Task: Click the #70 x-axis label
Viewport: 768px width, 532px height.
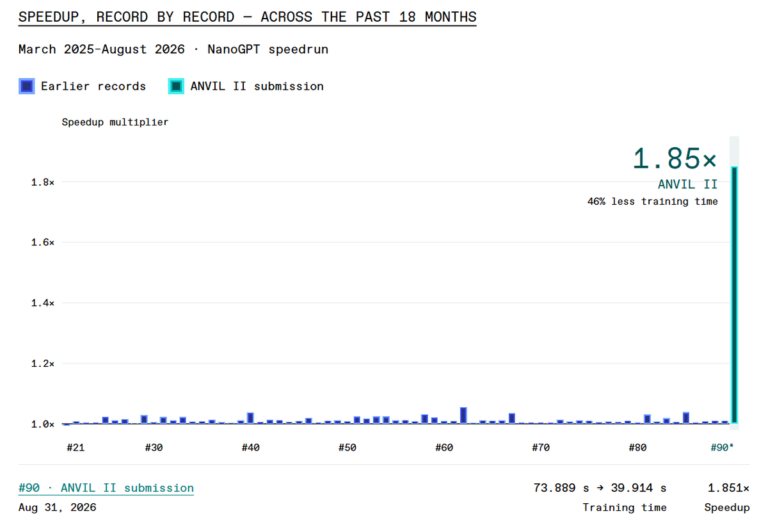Action: click(541, 447)
